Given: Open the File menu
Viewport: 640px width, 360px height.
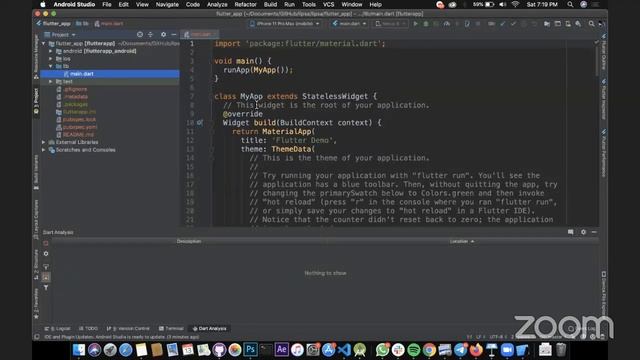Looking at the screenshot, I should point(107,4).
